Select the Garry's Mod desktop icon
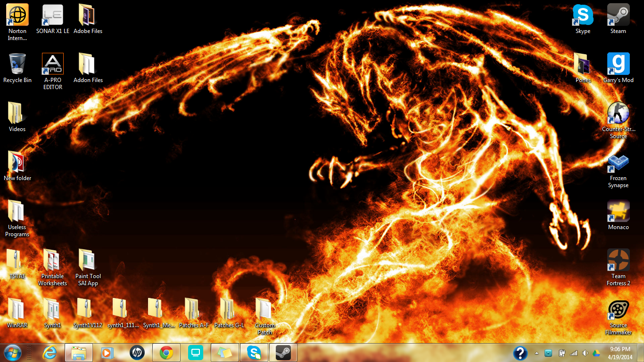644x362 pixels. pyautogui.click(x=618, y=65)
